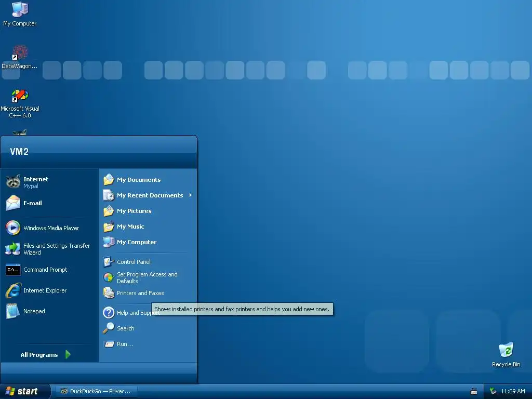Open My Documents label

click(x=139, y=179)
